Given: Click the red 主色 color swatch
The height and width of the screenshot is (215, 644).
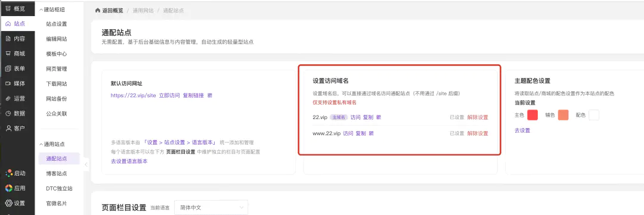Looking at the screenshot, I should click(532, 116).
